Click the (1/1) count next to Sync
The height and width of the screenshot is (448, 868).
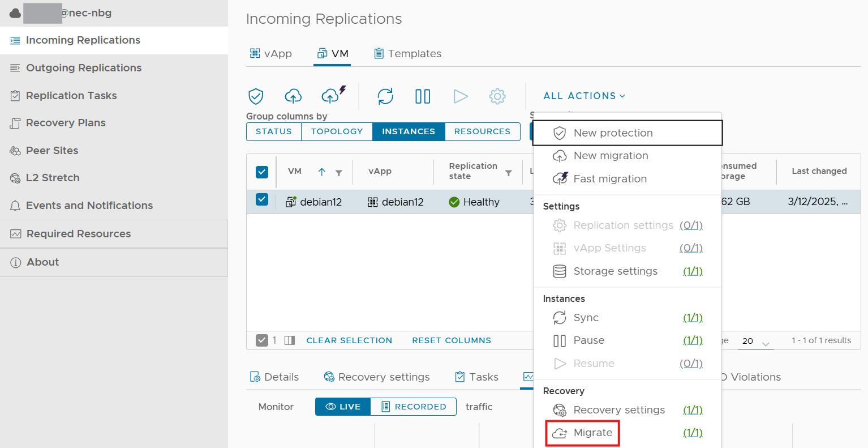[x=693, y=318]
